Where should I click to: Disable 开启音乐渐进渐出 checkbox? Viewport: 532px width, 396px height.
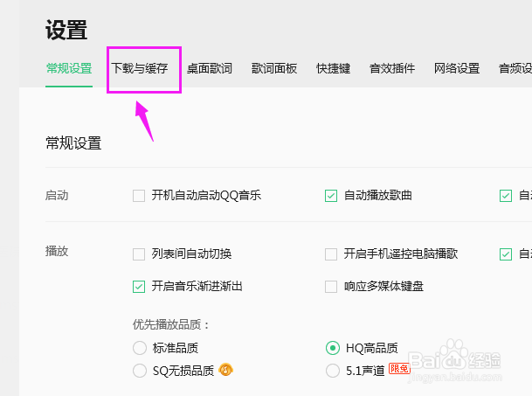pyautogui.click(x=139, y=287)
